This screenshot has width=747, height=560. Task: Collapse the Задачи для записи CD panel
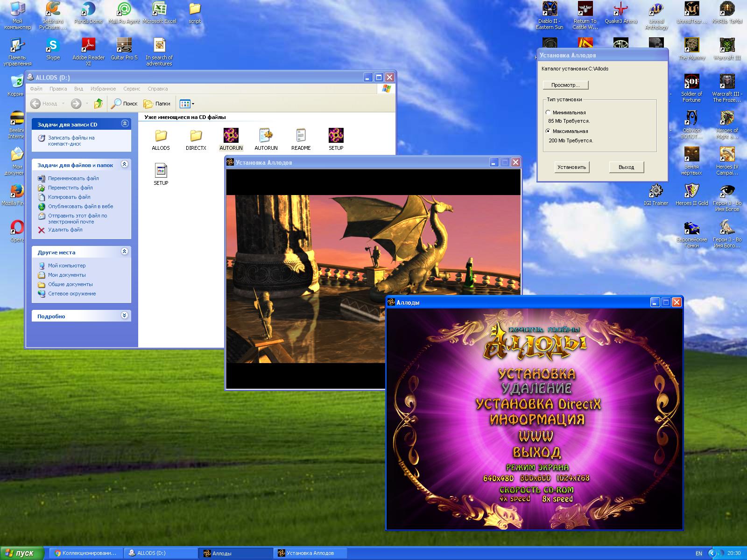125,124
